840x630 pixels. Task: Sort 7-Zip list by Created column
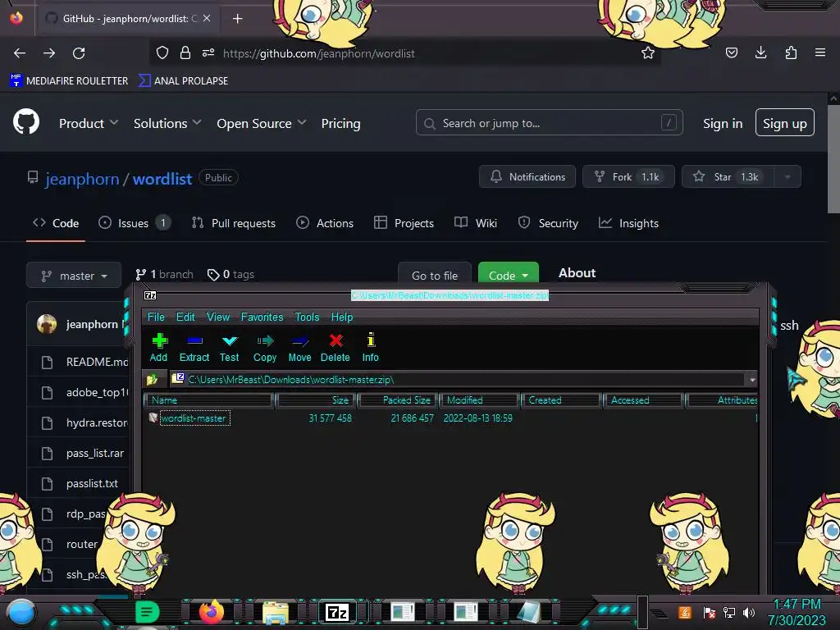click(x=562, y=400)
